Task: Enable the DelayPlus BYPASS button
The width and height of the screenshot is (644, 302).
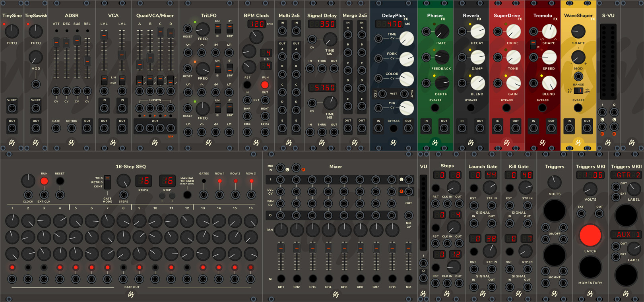Action: 394,128
